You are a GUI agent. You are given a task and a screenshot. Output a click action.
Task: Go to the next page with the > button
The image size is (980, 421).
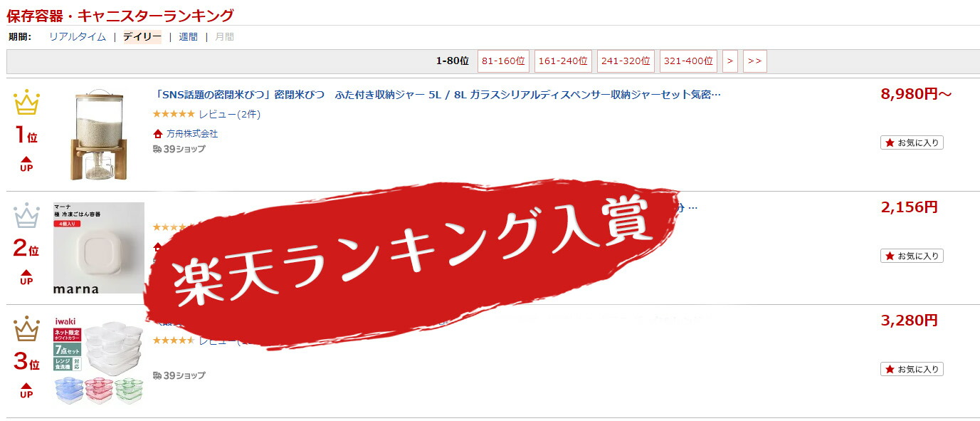click(729, 61)
